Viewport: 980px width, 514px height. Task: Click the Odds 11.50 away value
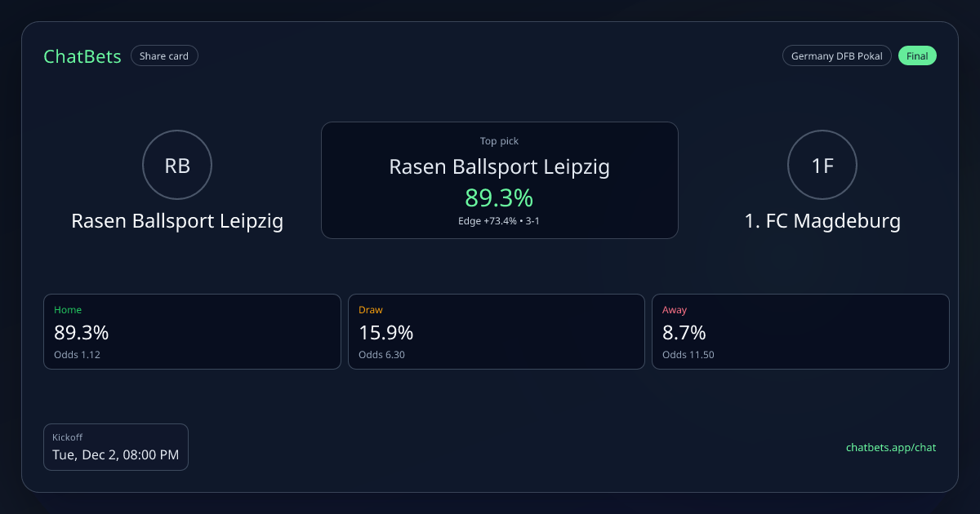[688, 355]
